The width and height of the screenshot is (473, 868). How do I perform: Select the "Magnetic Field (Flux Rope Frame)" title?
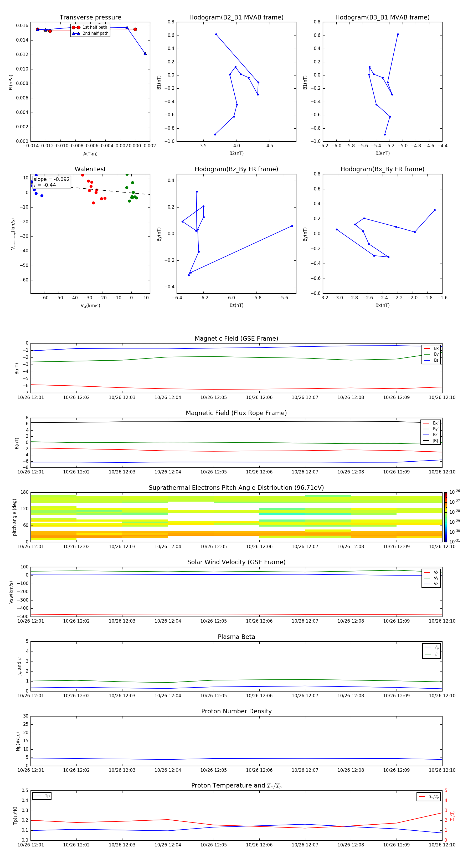pos(236,413)
